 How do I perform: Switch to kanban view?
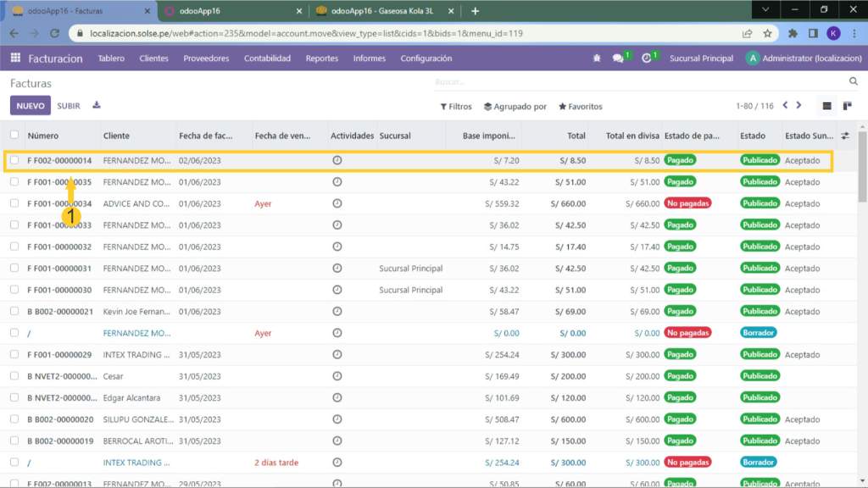pyautogui.click(x=847, y=106)
